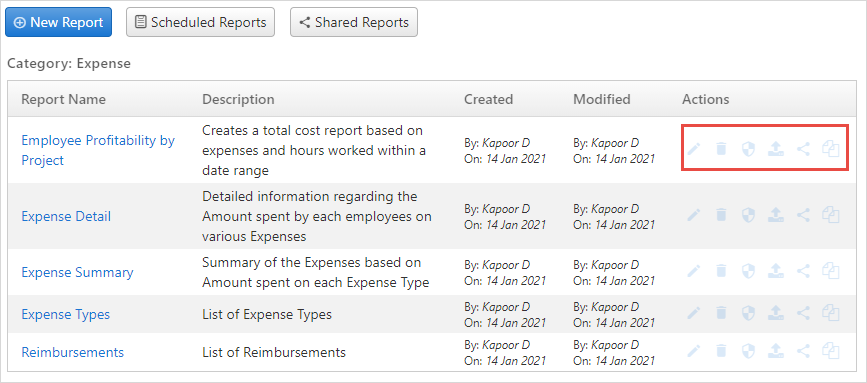Delete the Expense Detail report via trash icon
867x383 pixels.
[x=721, y=214]
